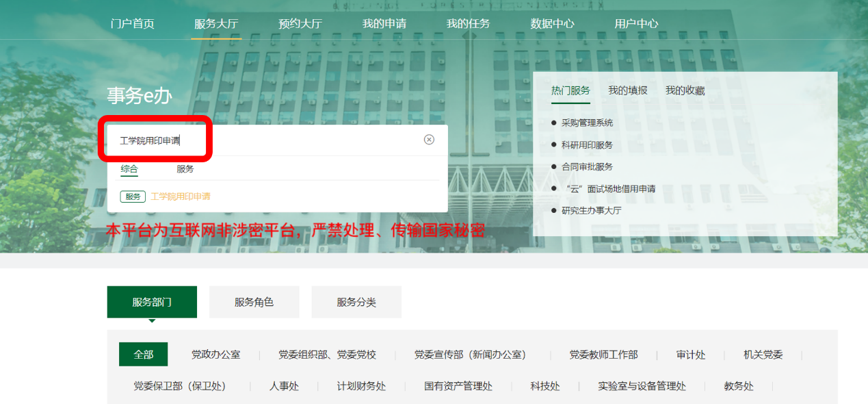The image size is (868, 404).
Task: Select the 服务分类 category tab
Action: 356,302
